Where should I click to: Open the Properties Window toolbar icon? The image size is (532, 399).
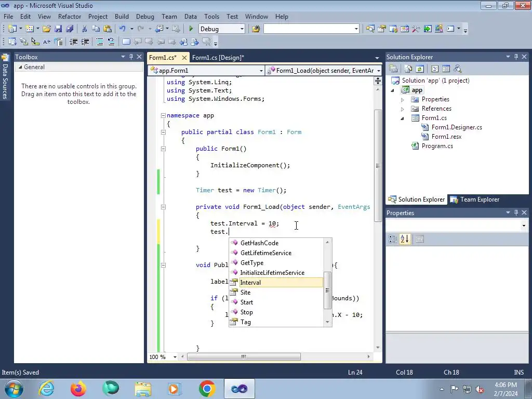(x=382, y=29)
